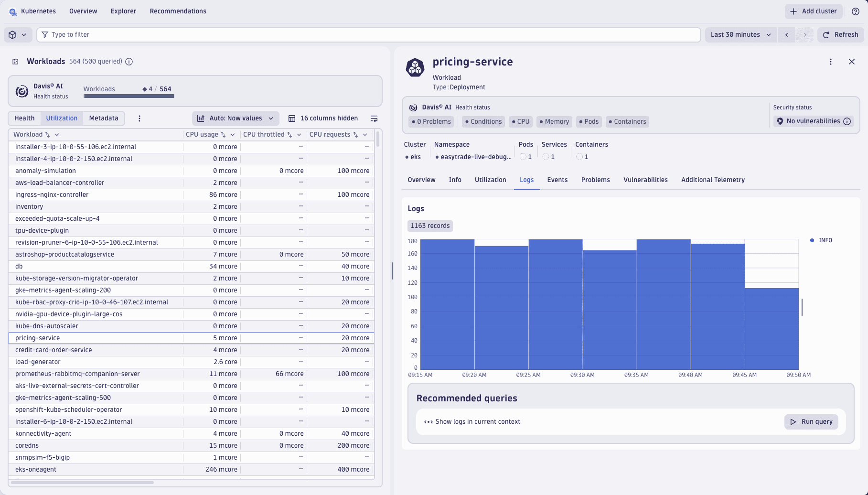Click the Refresh button
The height and width of the screenshot is (495, 868).
[841, 35]
